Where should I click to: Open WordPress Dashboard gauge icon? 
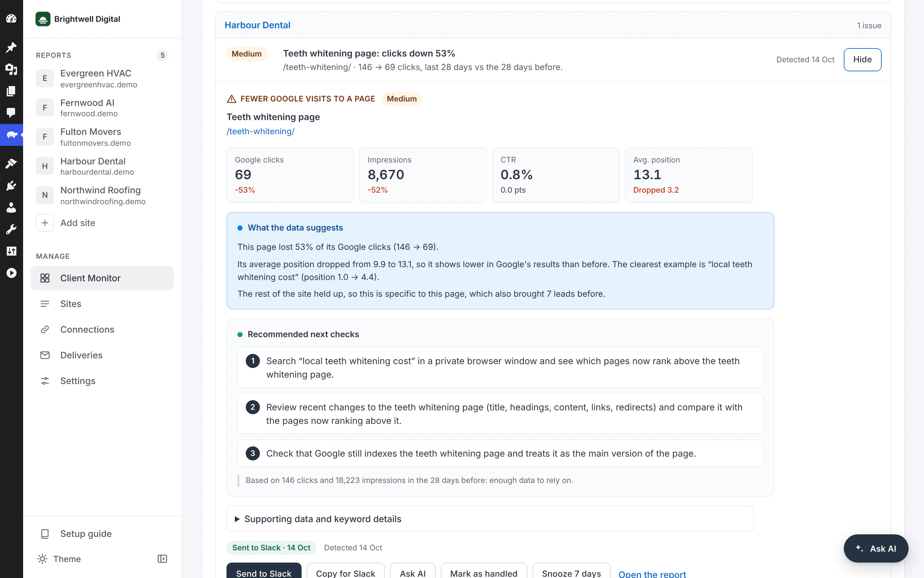tap(12, 18)
